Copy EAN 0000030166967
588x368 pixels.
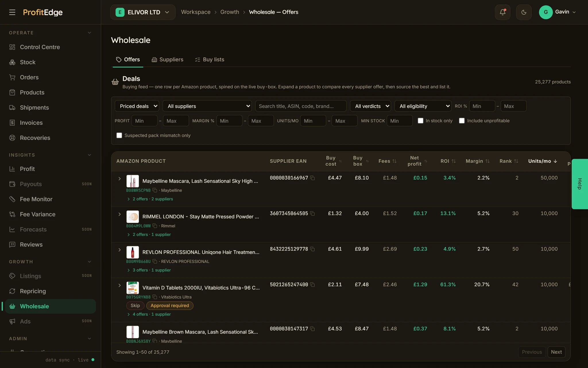(x=313, y=178)
